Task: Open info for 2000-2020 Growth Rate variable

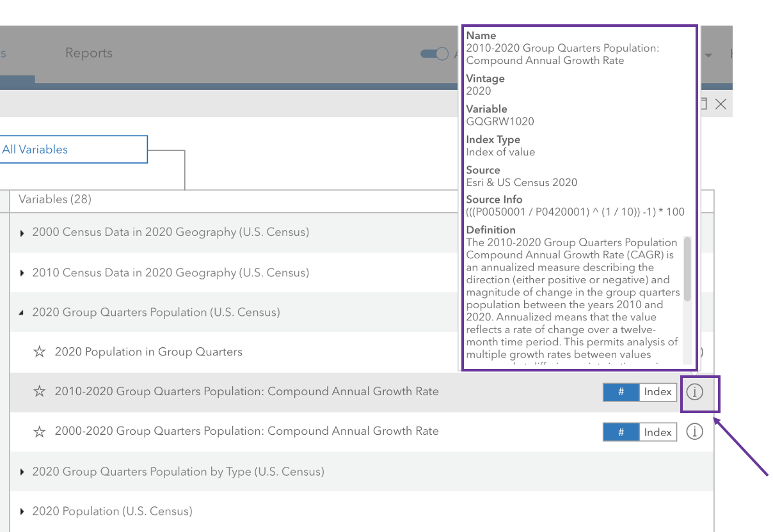Action: [x=694, y=432]
